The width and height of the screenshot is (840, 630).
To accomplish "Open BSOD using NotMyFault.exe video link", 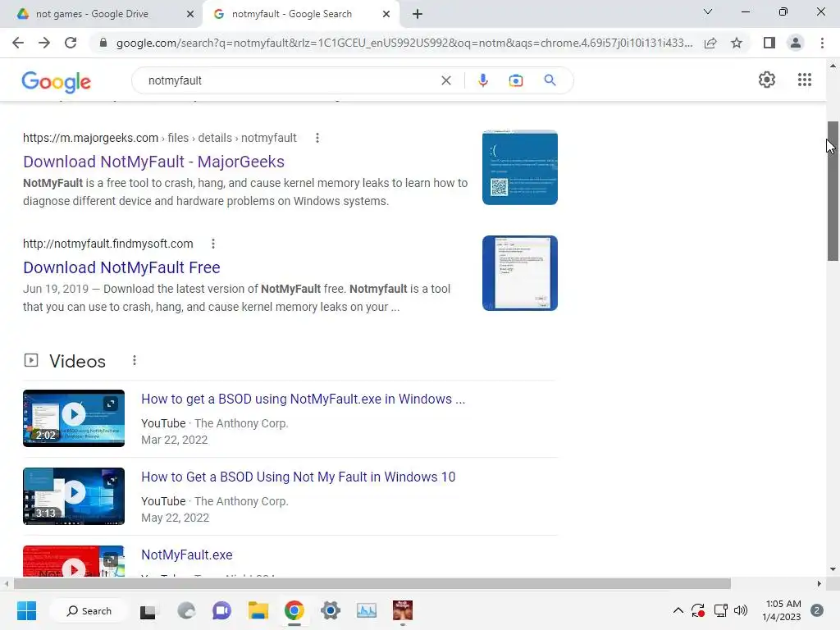I will coord(304,399).
